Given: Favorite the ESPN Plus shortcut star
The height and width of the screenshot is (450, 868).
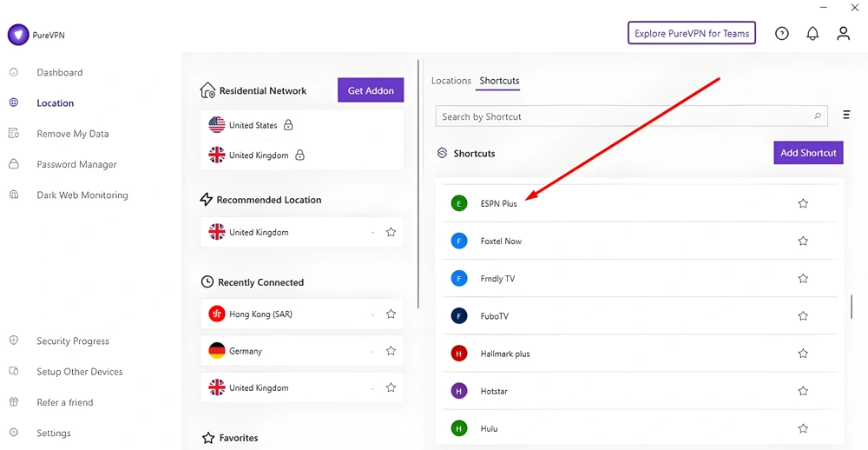Looking at the screenshot, I should coord(803,203).
